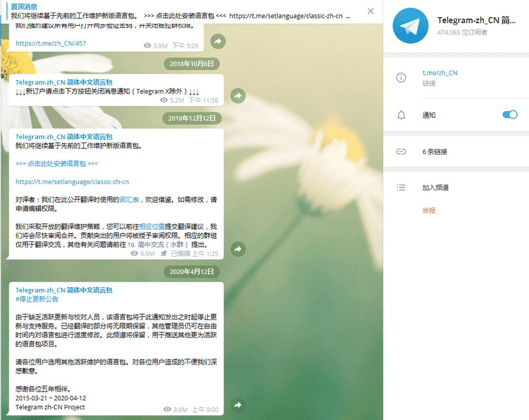This screenshot has height=420, width=529.
Task: Click the Telegram-zh_CN channel title in sidebar
Action: point(476,21)
